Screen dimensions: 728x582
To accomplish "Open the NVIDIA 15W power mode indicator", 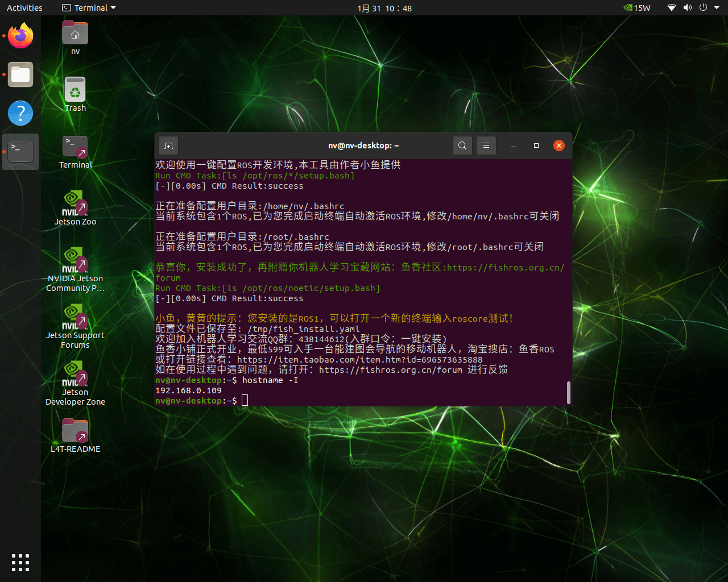I will 636,8.
